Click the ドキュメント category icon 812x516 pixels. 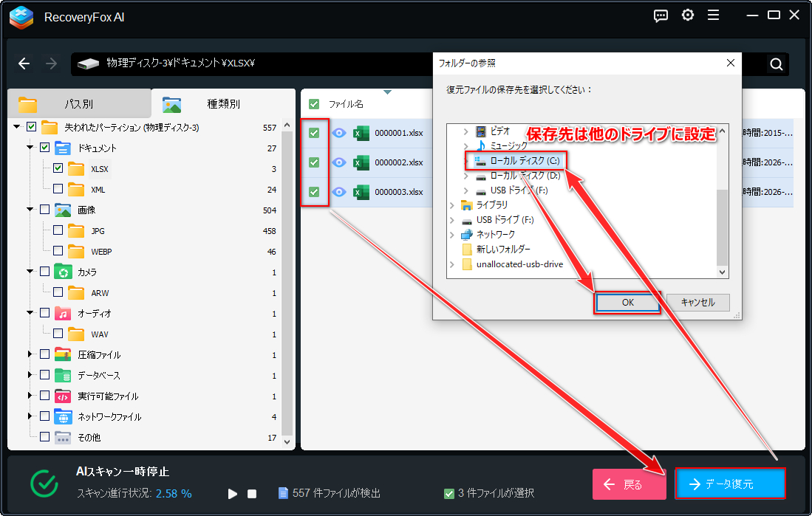63,148
